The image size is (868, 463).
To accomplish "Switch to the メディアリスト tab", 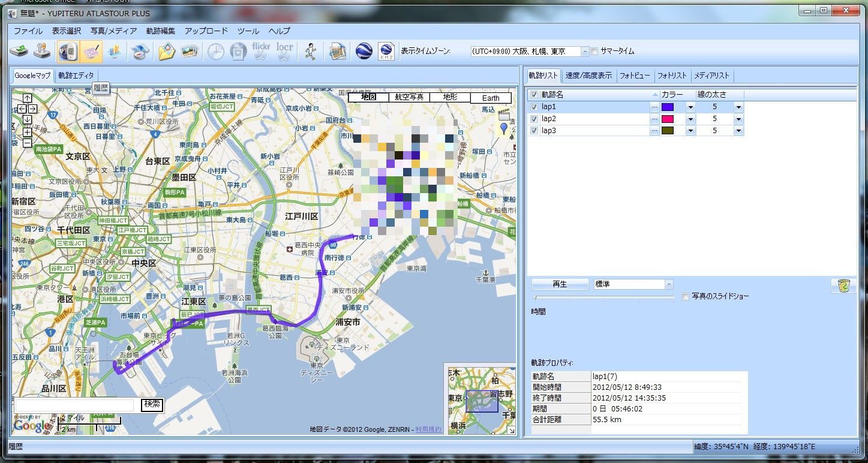I will click(x=712, y=76).
